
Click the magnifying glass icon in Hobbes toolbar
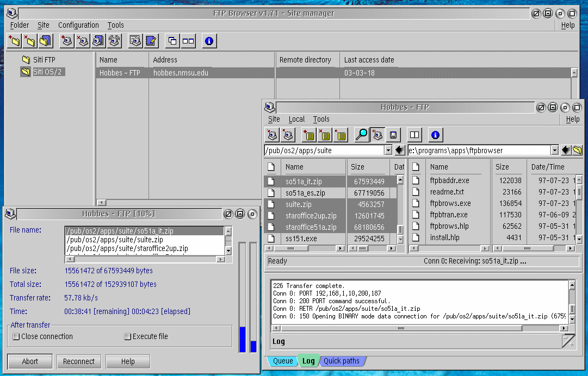click(361, 135)
